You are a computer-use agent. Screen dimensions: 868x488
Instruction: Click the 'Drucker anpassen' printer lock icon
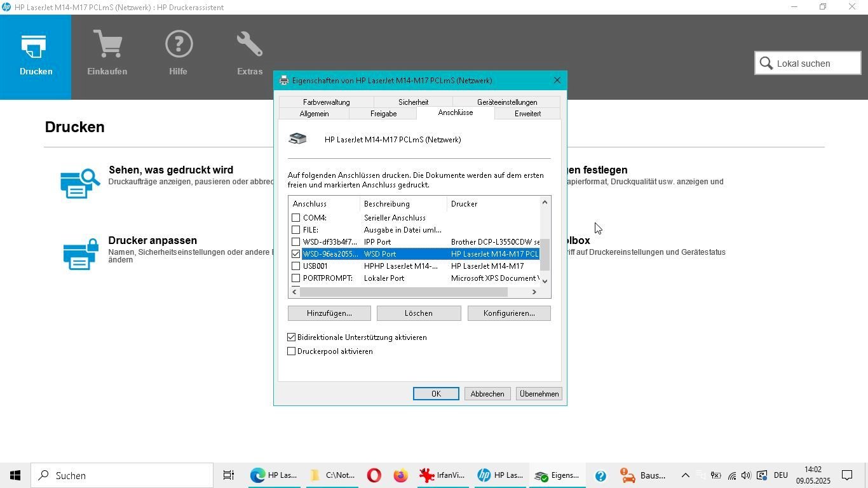[80, 254]
